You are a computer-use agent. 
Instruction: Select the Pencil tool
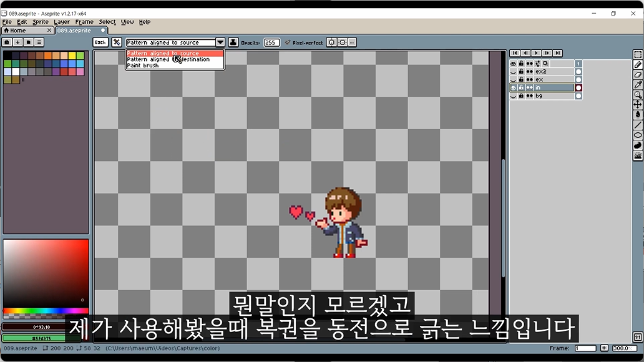638,64
